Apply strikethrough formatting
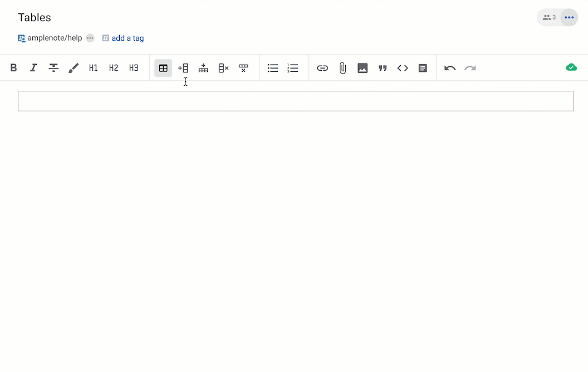 [x=53, y=68]
